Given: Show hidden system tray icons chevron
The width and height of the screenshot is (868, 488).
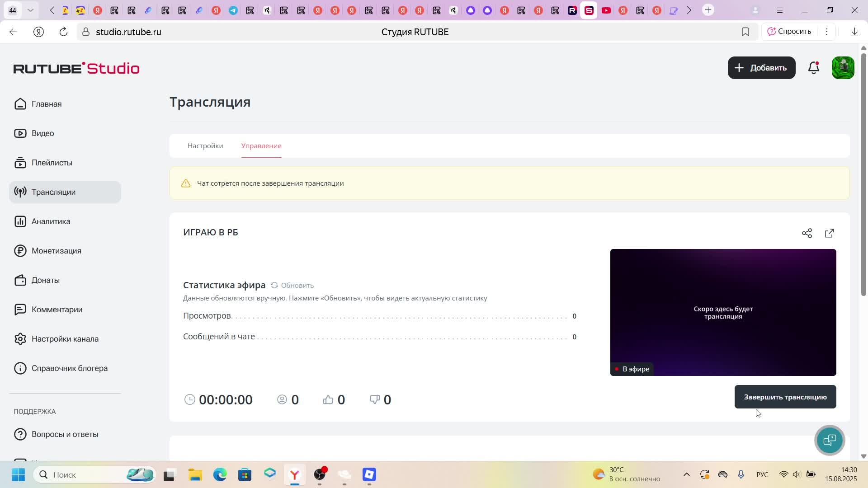Looking at the screenshot, I should pyautogui.click(x=686, y=474).
